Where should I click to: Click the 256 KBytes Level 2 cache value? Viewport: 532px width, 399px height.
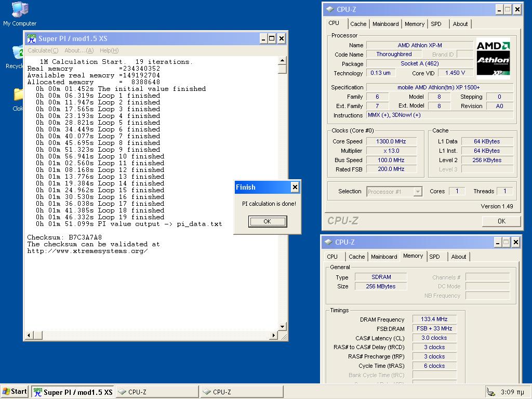click(487, 160)
